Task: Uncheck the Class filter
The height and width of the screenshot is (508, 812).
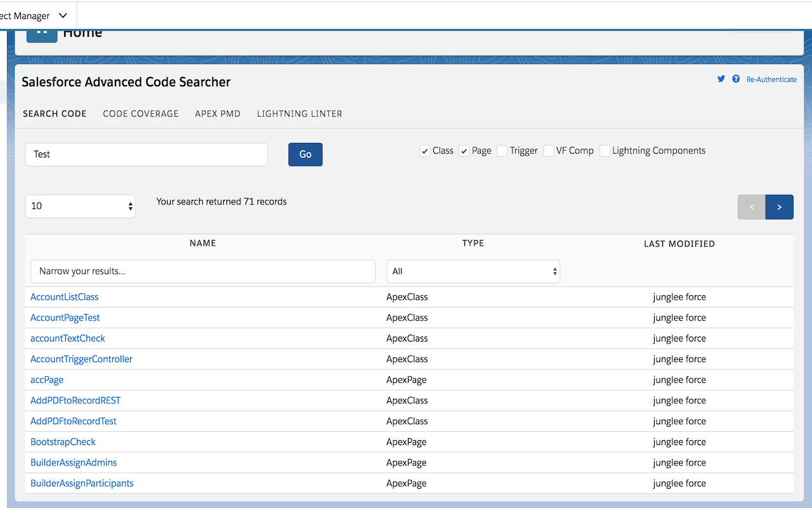Action: coord(424,150)
